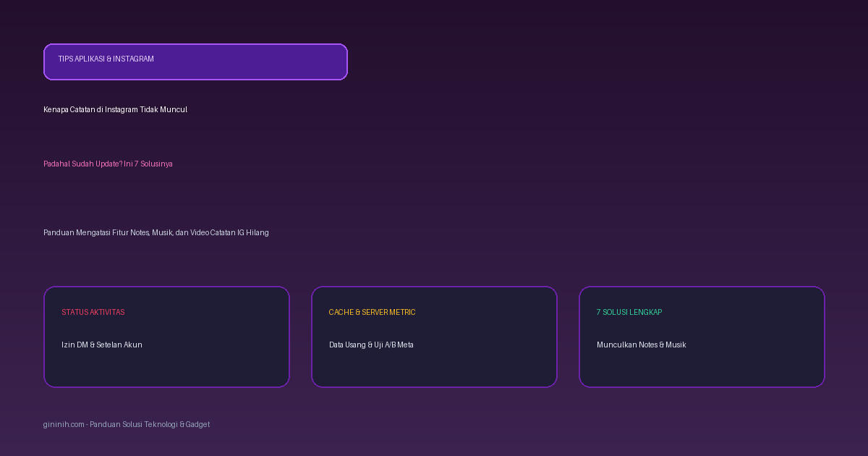Click bottom area of the 7 Solusi card
Viewport: 868px width, 456px height.
pos(702,371)
